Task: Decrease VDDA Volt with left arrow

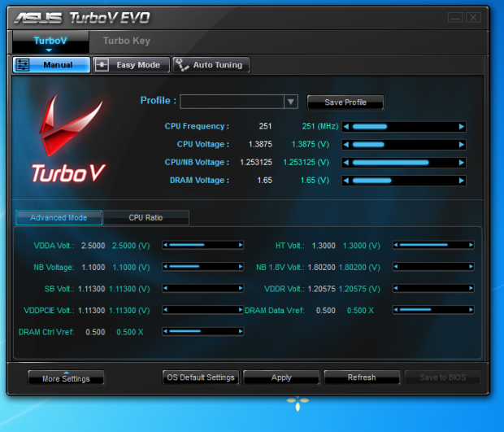Action: point(166,245)
